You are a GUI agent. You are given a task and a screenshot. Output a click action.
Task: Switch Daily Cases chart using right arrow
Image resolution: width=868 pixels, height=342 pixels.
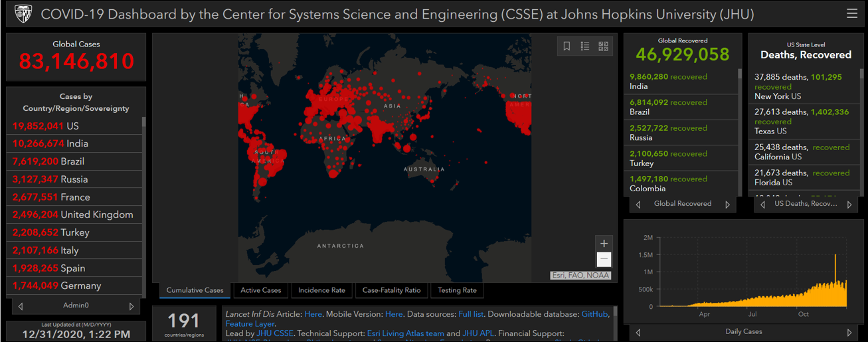[x=849, y=332]
